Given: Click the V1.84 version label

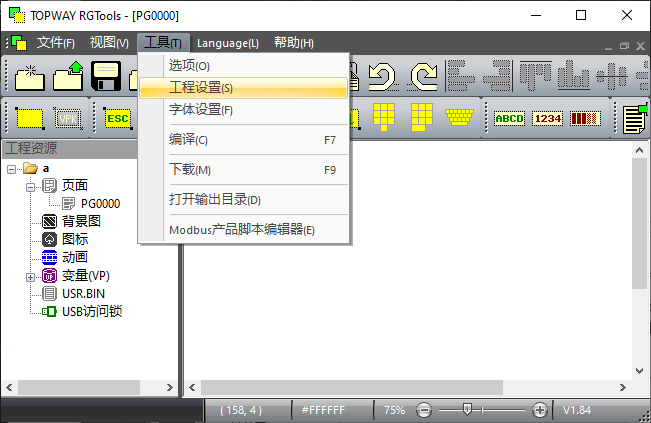Looking at the screenshot, I should tap(577, 411).
